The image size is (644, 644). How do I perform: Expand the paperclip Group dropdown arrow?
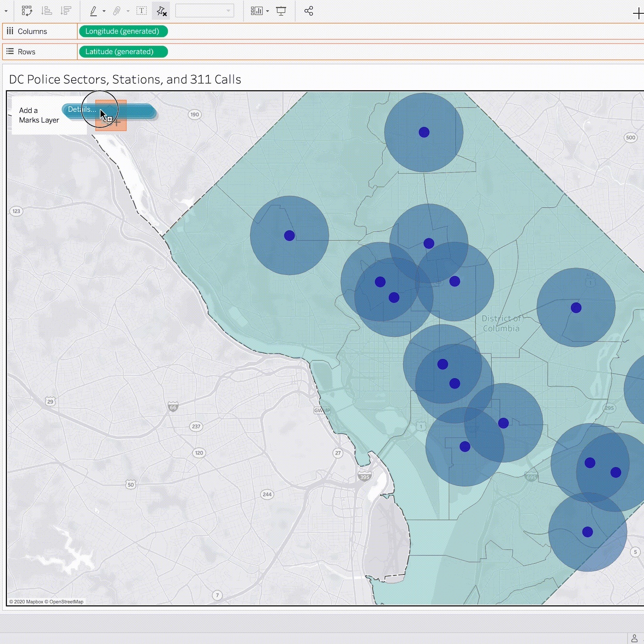[x=128, y=11]
